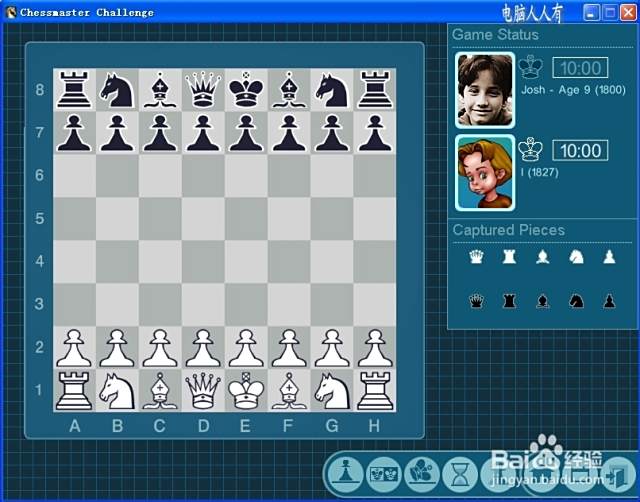Click the captured white rook icon
Screen dimensions: 640x502
click(509, 257)
